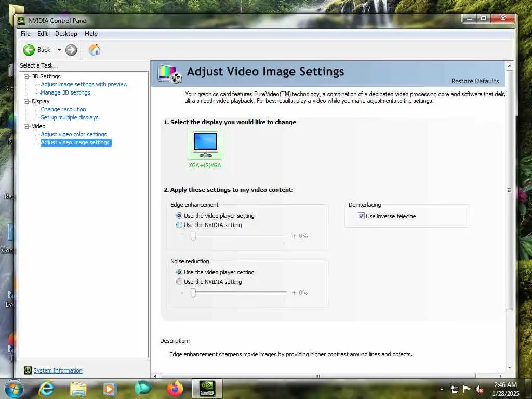Screen dimensions: 532x399
Task: Open Change resolution task
Action: click(x=63, y=109)
